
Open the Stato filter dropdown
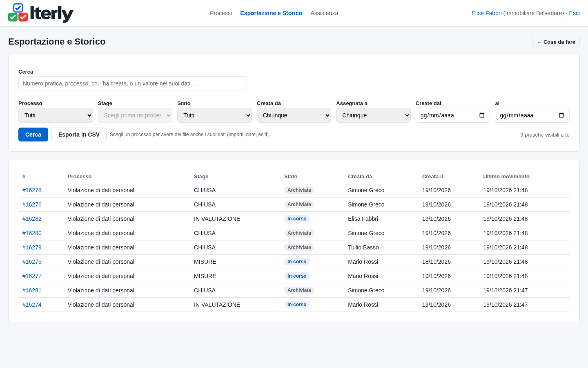pyautogui.click(x=214, y=115)
